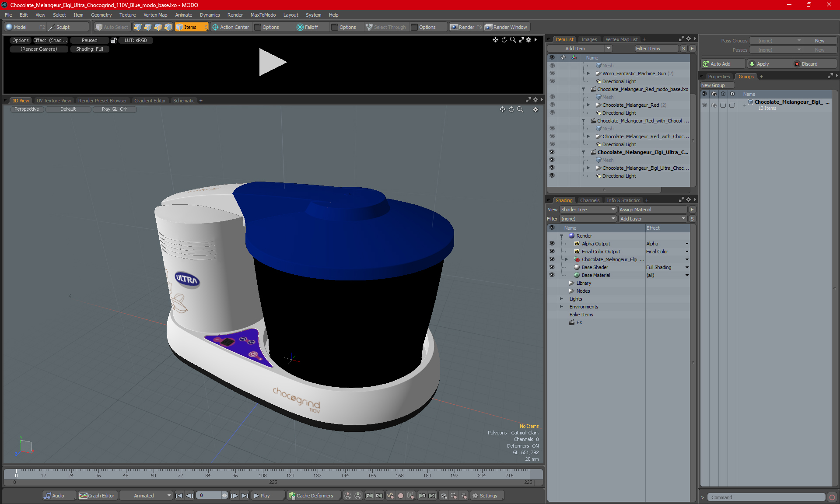This screenshot has height=504, width=840.
Task: Toggle visibility of Base Shader
Action: point(552,267)
